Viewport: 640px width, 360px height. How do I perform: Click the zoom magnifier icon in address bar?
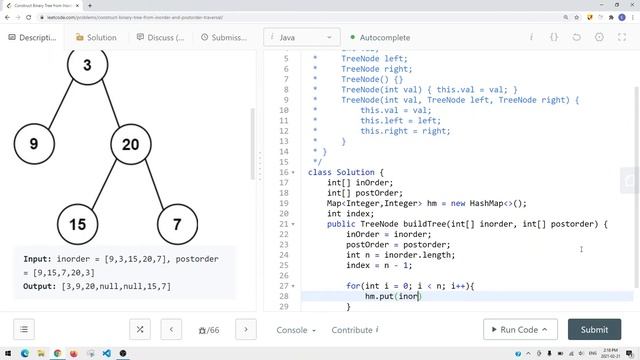click(x=566, y=17)
